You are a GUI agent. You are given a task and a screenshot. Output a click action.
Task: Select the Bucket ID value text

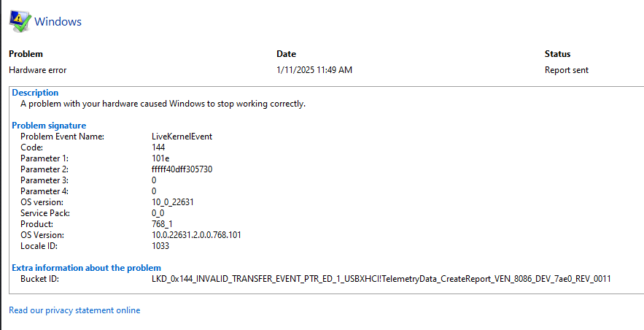click(381, 279)
